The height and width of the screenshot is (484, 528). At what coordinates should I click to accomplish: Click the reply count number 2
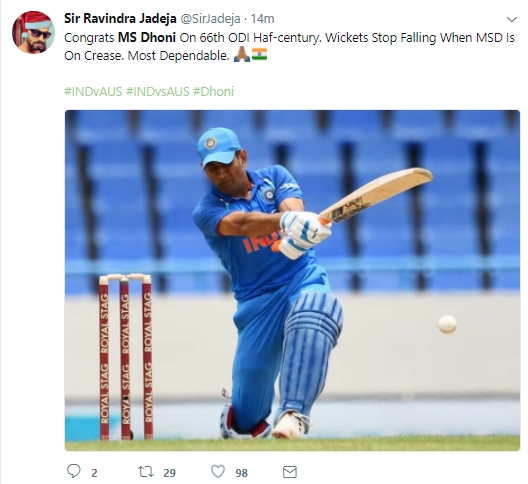coord(94,473)
